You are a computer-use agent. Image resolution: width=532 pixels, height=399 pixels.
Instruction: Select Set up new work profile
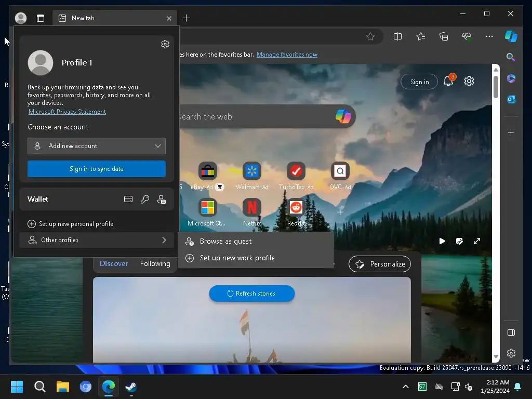(256, 258)
